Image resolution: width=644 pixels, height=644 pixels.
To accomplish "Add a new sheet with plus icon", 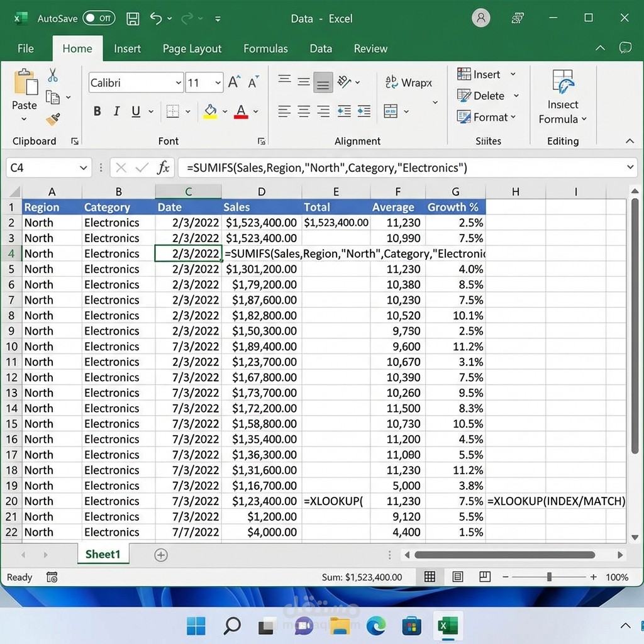I will point(161,555).
